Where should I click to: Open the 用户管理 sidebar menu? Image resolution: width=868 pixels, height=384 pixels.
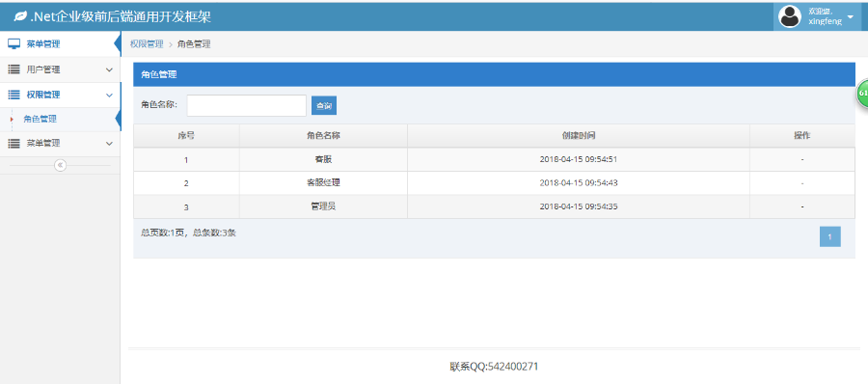(61, 69)
